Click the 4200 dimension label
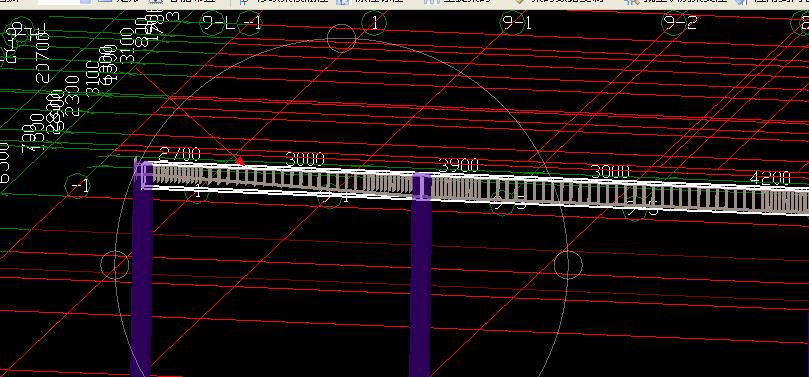The image size is (809, 377). click(770, 178)
